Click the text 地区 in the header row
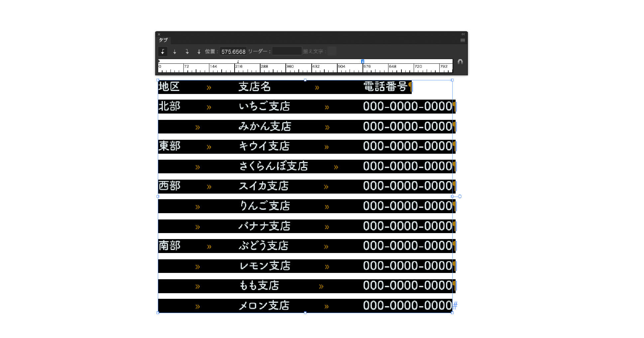The height and width of the screenshot is (338, 644). (169, 87)
